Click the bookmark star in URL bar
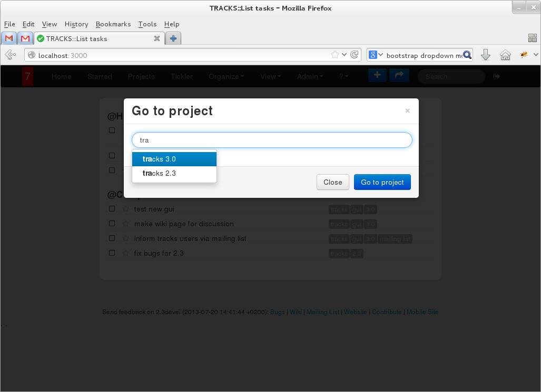The height and width of the screenshot is (392, 541). coord(335,55)
